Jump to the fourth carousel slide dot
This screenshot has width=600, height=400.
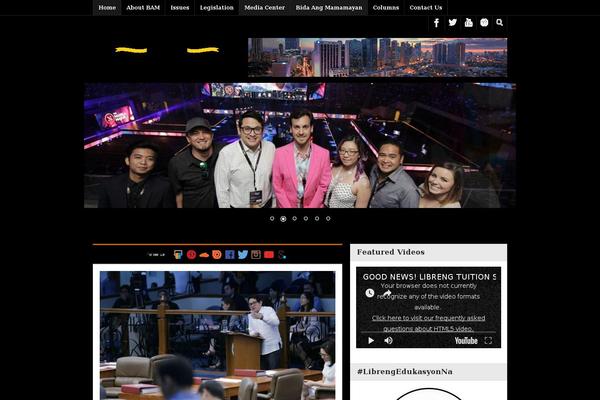306,219
